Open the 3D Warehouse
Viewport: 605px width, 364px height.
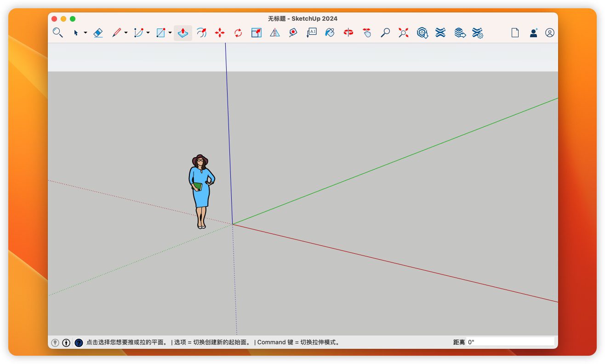(x=422, y=33)
